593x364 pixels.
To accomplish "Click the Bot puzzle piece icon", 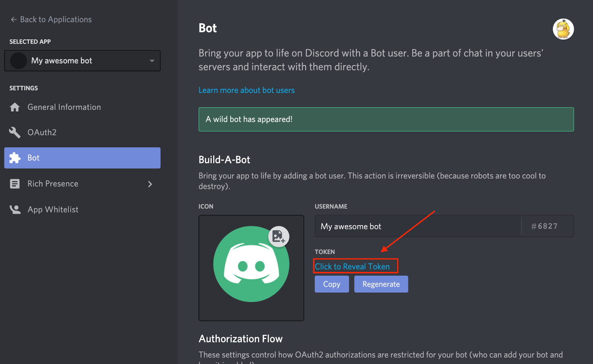I will (15, 158).
